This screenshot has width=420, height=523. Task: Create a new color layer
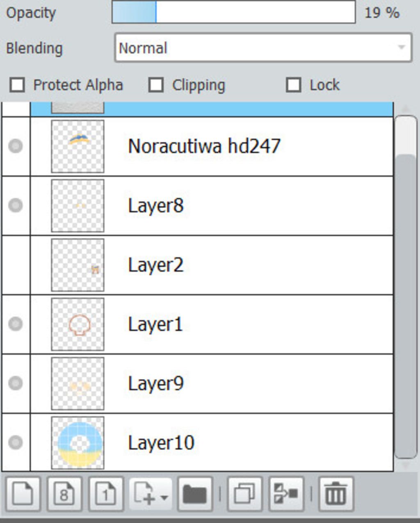pos(23,493)
